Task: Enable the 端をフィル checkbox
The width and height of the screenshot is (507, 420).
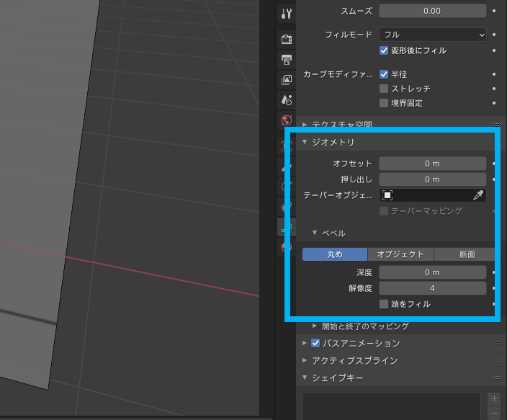Action: point(384,304)
